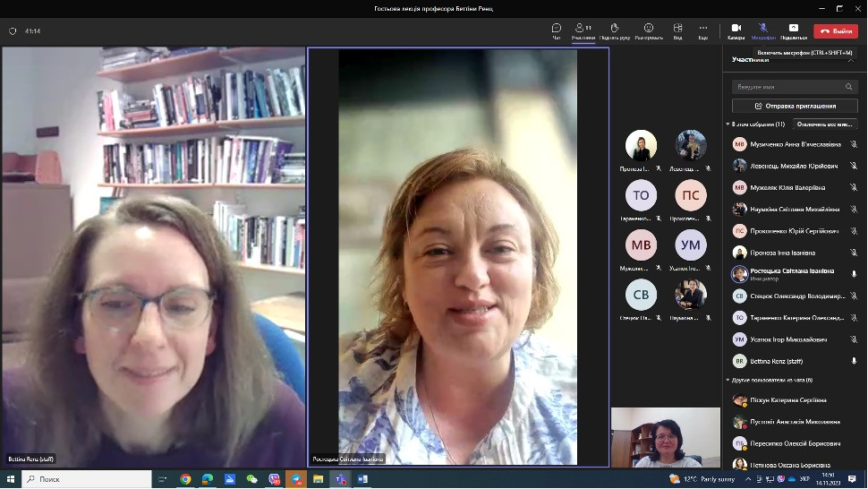The image size is (868, 489).
Task: Select participant Наумкіна Світлана Михайлівна
Action: coord(795,210)
